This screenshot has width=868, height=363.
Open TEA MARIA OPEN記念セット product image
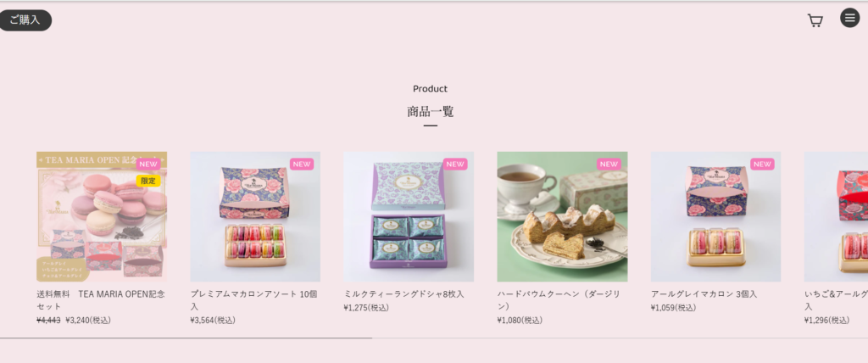tap(102, 216)
